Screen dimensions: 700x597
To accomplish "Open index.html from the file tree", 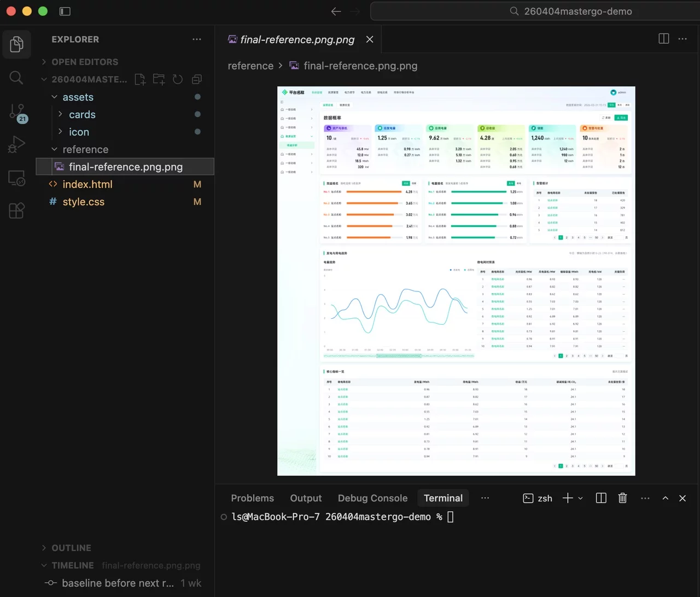I will click(x=87, y=184).
